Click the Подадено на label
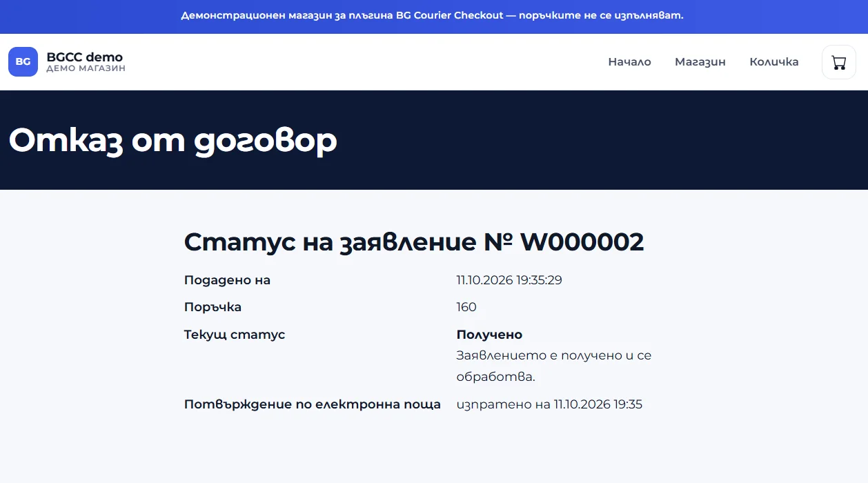The width and height of the screenshot is (868, 483). [227, 280]
